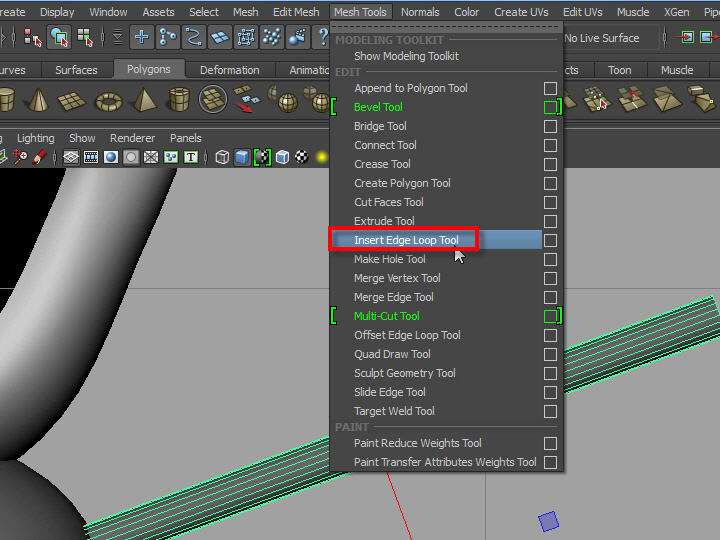
Task: Open the Extrude Tool option box
Action: (x=550, y=221)
